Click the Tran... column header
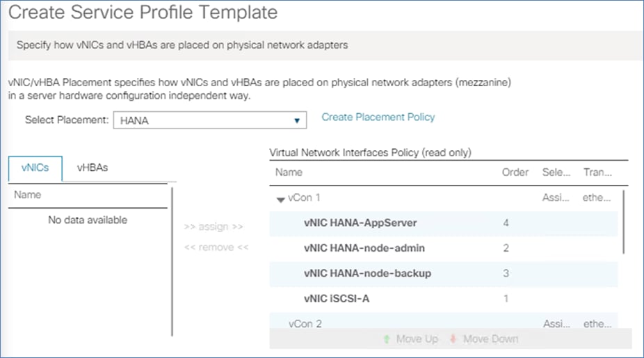 coord(597,172)
